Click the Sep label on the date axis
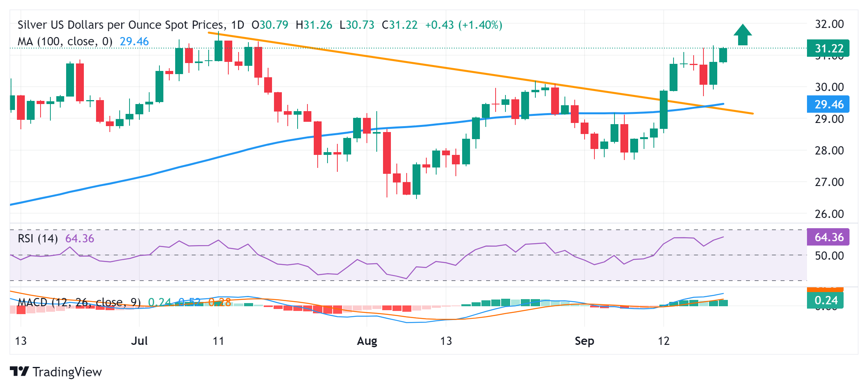This screenshot has height=389, width=868. [584, 341]
